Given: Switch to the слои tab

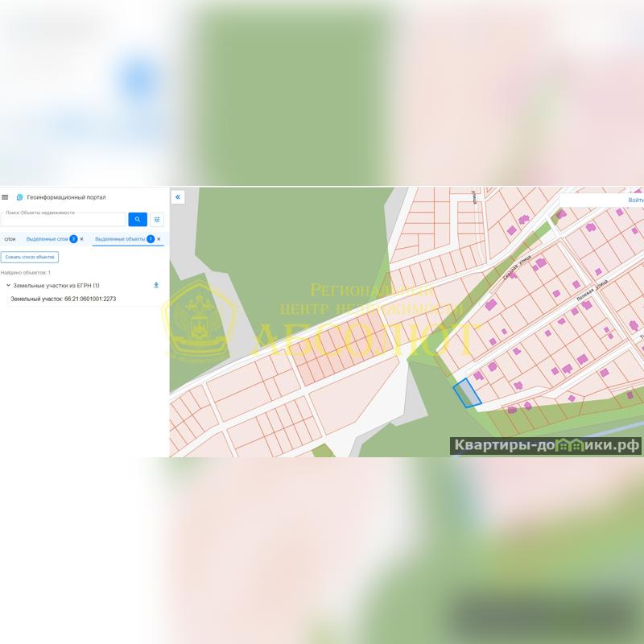Looking at the screenshot, I should coord(10,239).
